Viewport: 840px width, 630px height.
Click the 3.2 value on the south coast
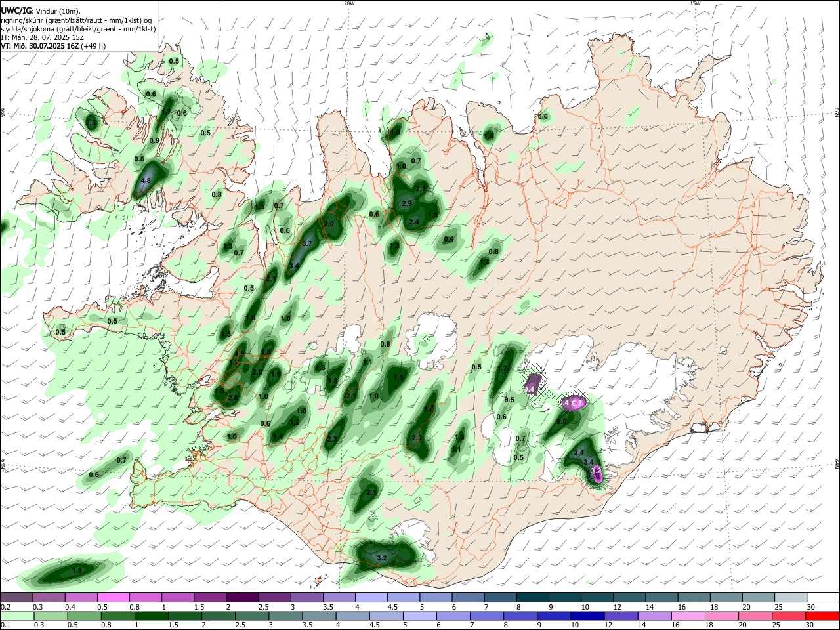383,558
